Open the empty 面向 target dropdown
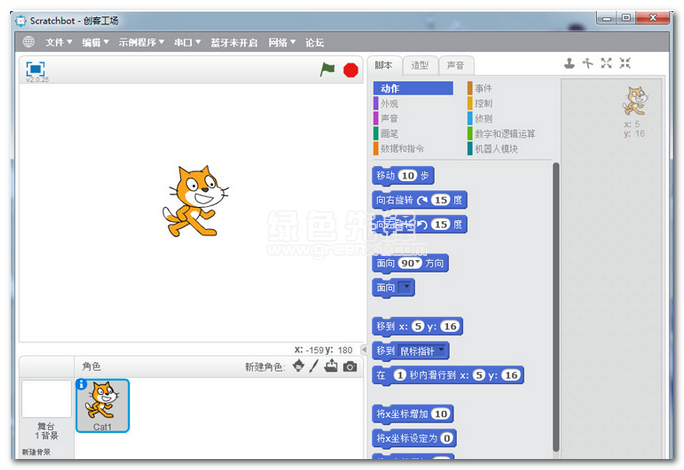Screen dimensions: 684x470 [x=406, y=287]
